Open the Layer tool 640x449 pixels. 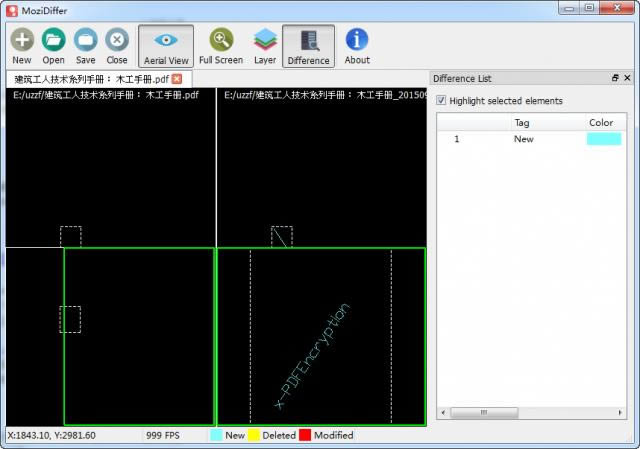[265, 46]
